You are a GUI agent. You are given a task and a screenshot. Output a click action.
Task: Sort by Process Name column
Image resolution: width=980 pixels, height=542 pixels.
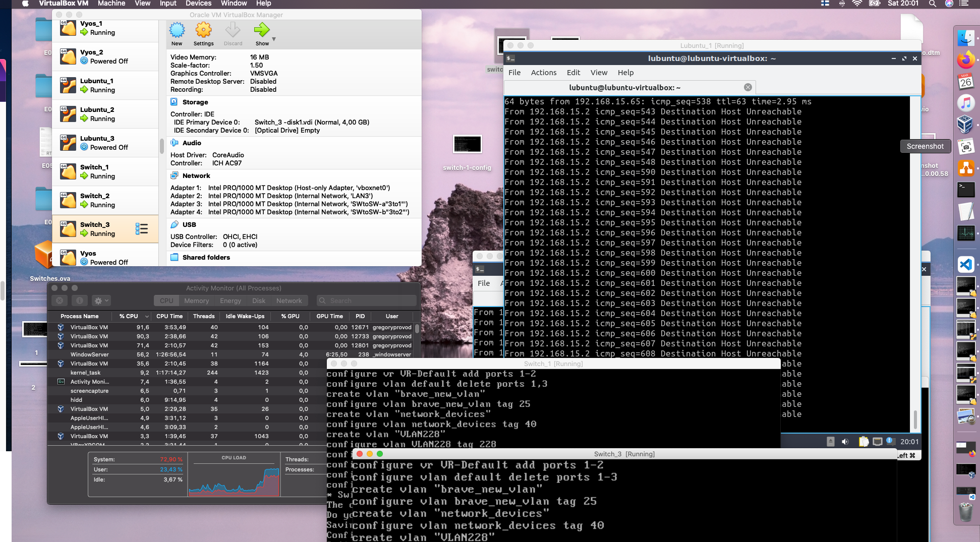[x=79, y=316]
